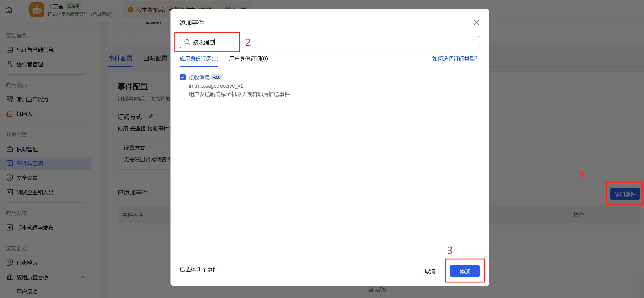
Task: Click the home icon in top bar
Action: tap(9, 10)
